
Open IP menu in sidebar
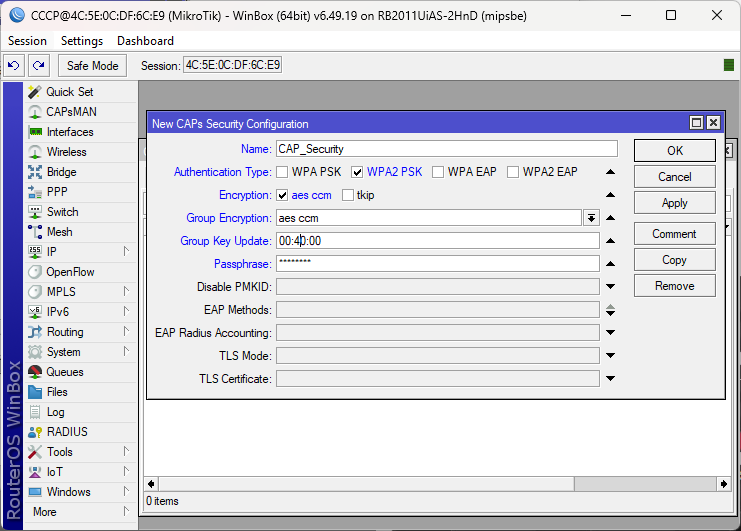tap(80, 252)
